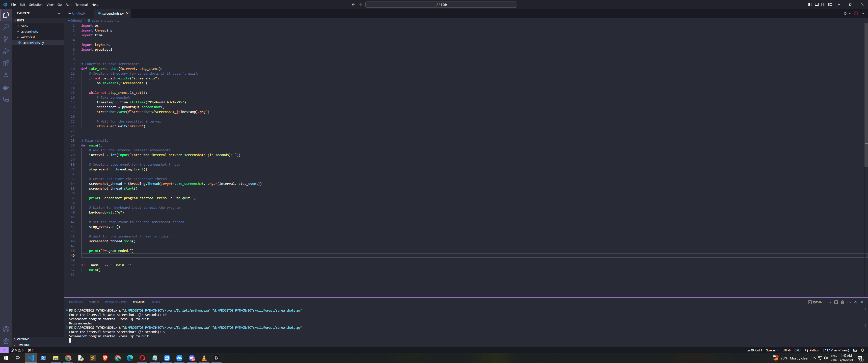The image size is (868, 363).
Task: Open the Docker sidebar icon
Action: [x=6, y=87]
